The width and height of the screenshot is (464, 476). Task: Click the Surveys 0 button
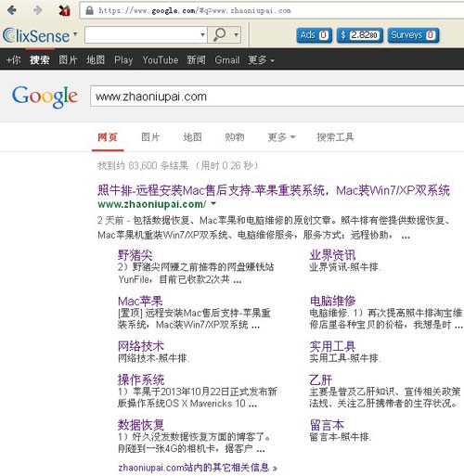(x=413, y=35)
